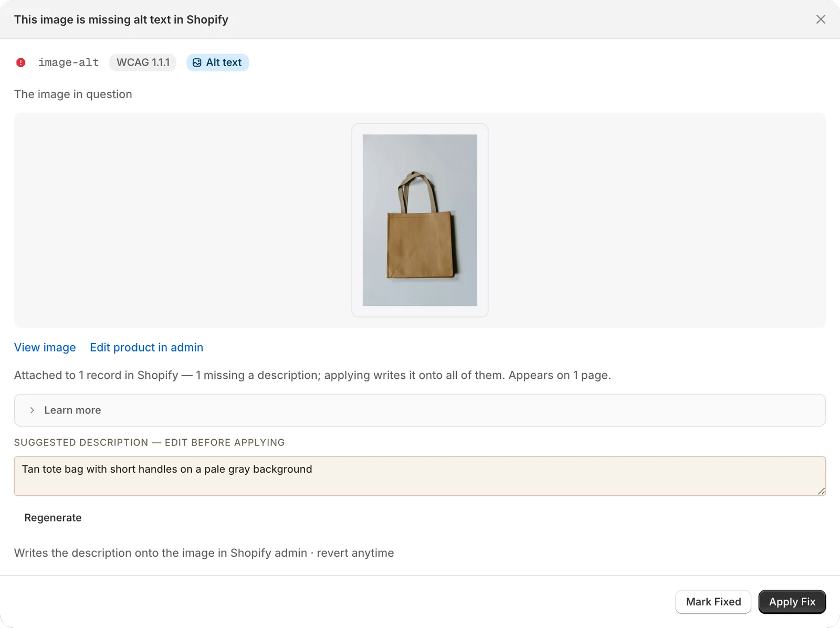Screen dimensions: 840x628
Task: Open the tote bag image thumbnail
Action: [420, 220]
